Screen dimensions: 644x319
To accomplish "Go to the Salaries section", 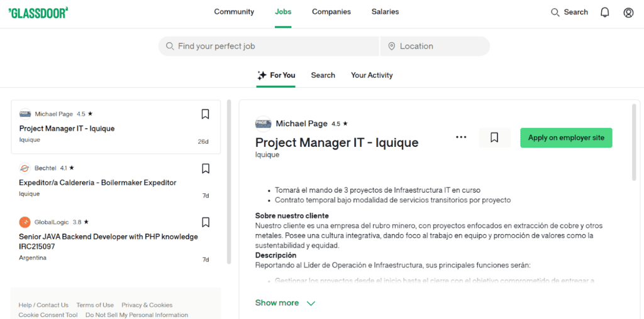I will pyautogui.click(x=386, y=12).
